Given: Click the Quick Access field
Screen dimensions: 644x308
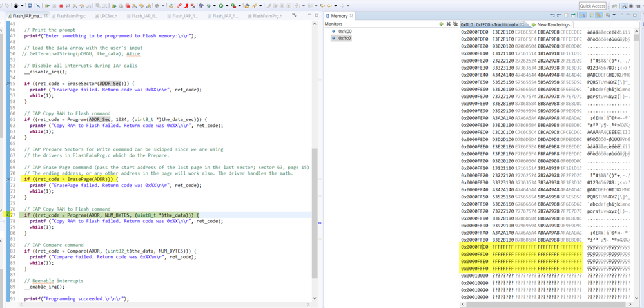Looking at the screenshot, I should (x=592, y=6).
